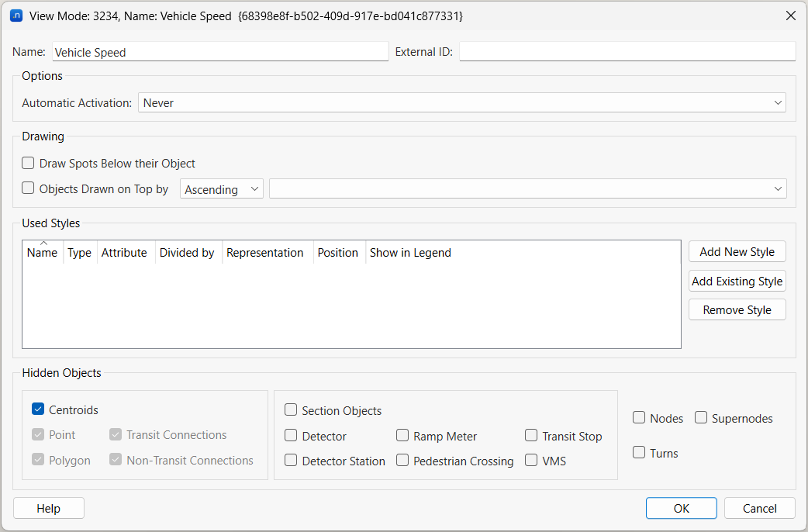The image size is (808, 532).
Task: Click the Aimsun app icon in title bar
Action: click(x=16, y=16)
